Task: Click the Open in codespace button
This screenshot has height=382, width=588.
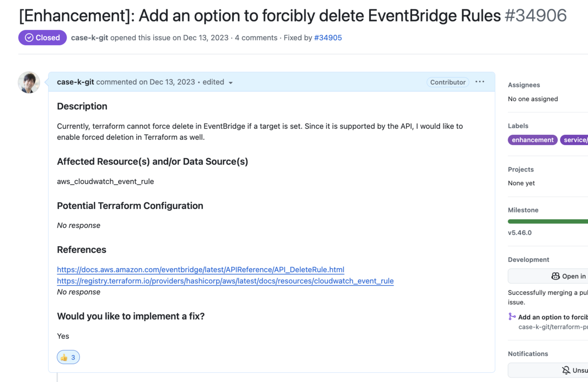Action: [x=548, y=276]
